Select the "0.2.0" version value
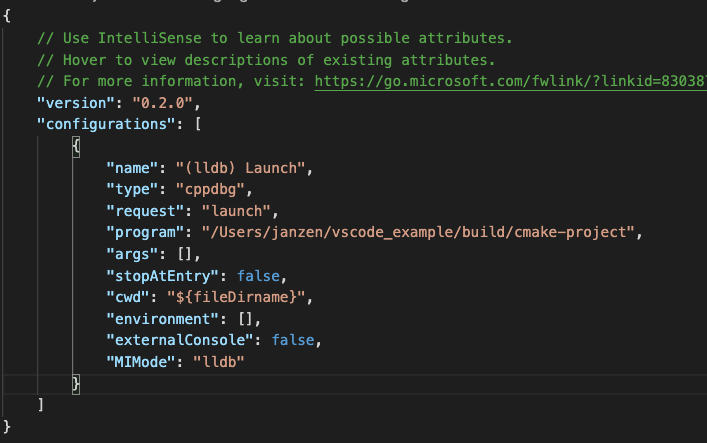This screenshot has height=443, width=707. [162, 103]
